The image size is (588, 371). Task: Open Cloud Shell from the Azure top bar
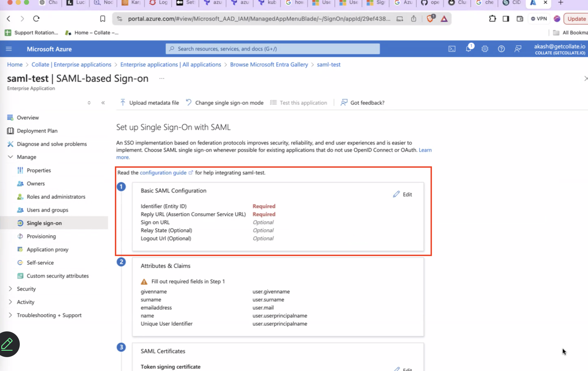coord(452,49)
